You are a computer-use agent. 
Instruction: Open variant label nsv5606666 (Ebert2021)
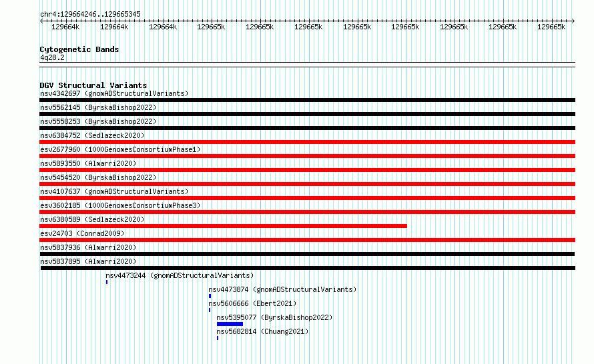(x=252, y=303)
